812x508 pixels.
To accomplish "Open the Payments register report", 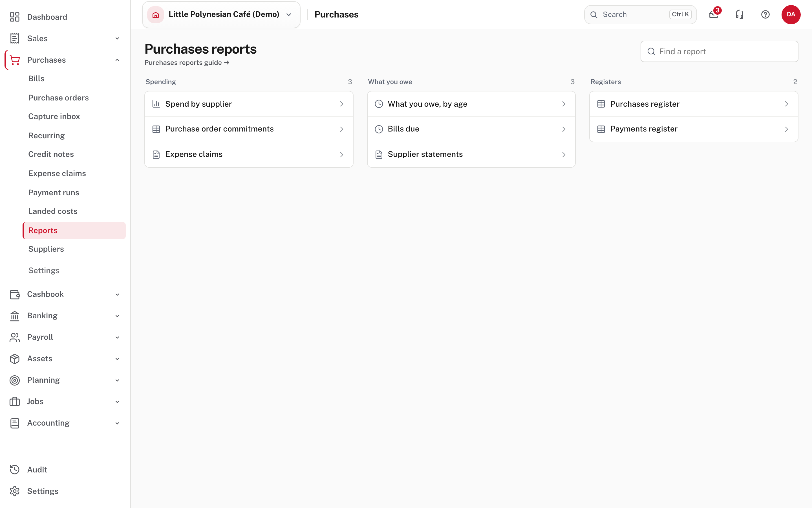I will point(694,129).
